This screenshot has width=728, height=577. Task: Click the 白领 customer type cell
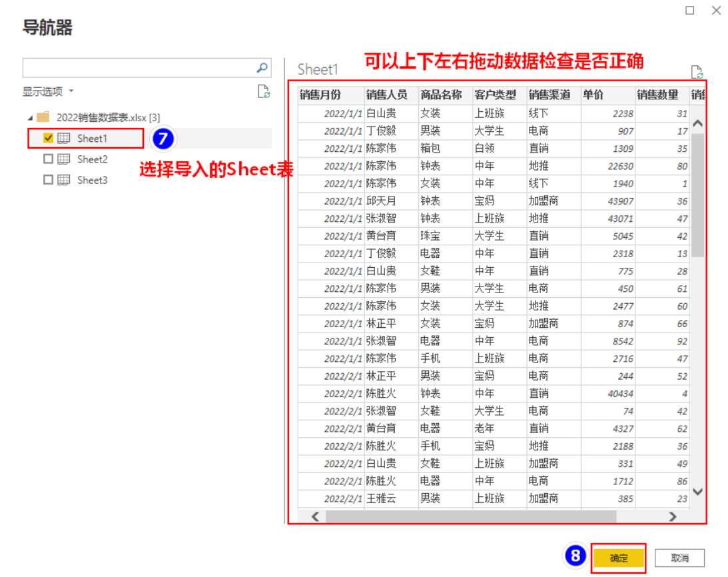[499, 149]
